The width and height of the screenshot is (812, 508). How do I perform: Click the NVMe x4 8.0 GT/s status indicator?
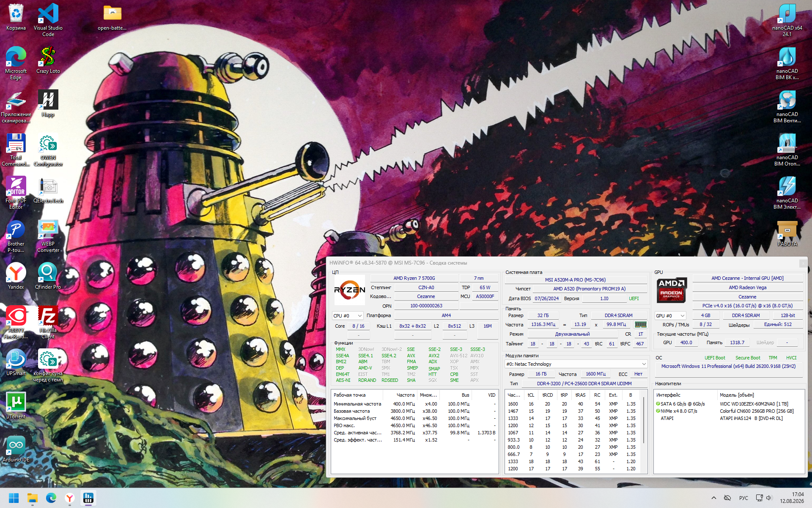658,411
